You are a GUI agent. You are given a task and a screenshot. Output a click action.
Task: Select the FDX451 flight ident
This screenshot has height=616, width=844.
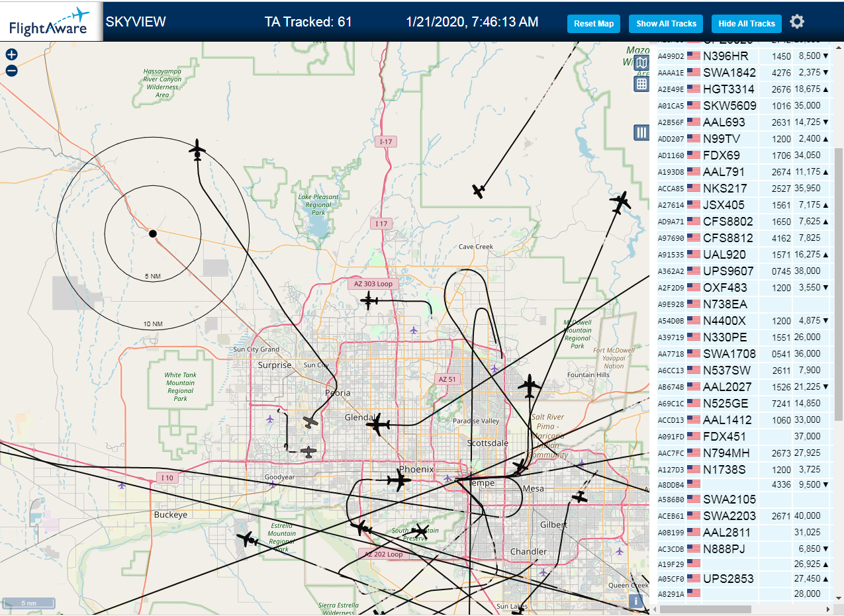pyautogui.click(x=724, y=437)
